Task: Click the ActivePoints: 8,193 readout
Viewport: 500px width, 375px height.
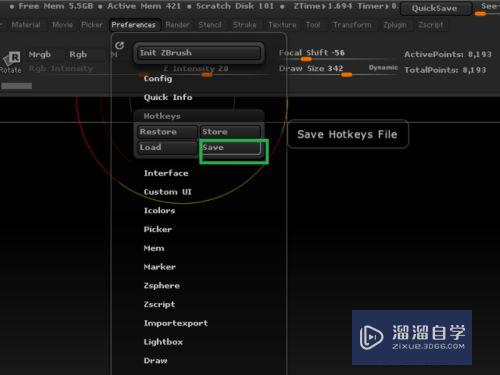Action: point(448,54)
